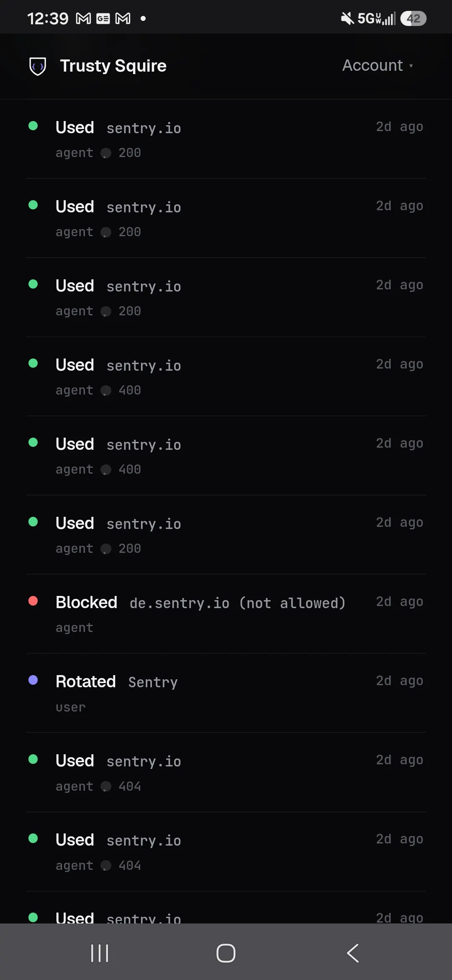Click the clock time in status bar

(x=48, y=18)
